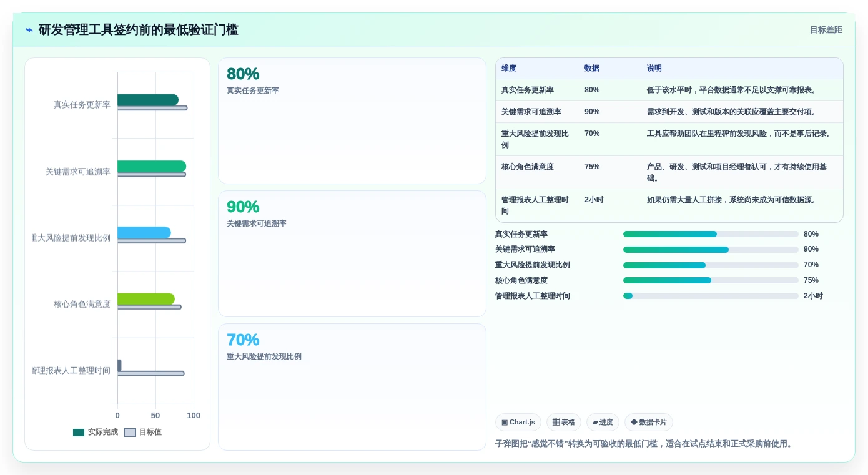Click the dark green 真实任务更新率 actual bar
Screen dimensions: 868x475
[148, 100]
